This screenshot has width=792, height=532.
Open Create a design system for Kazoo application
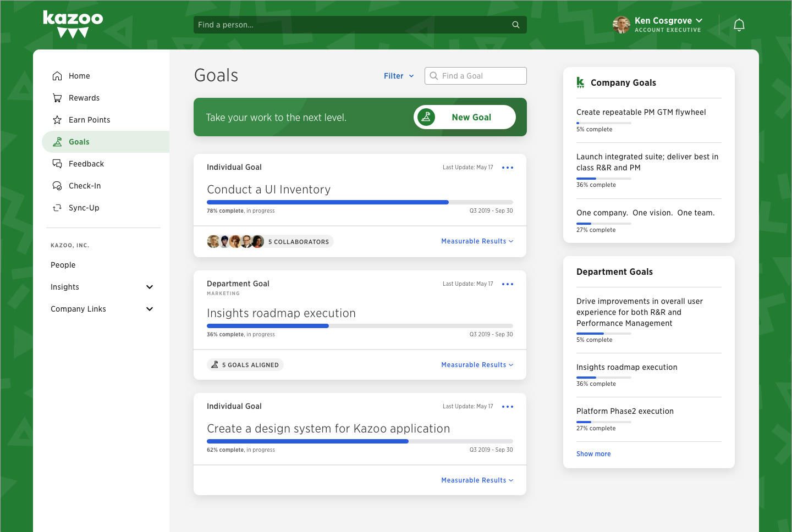328,429
